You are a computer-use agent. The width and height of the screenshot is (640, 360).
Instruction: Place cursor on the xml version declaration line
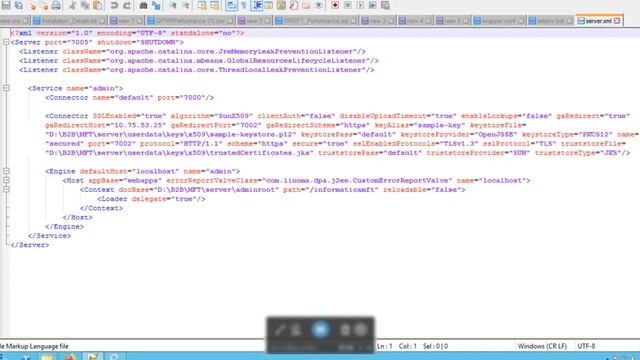[x=127, y=33]
